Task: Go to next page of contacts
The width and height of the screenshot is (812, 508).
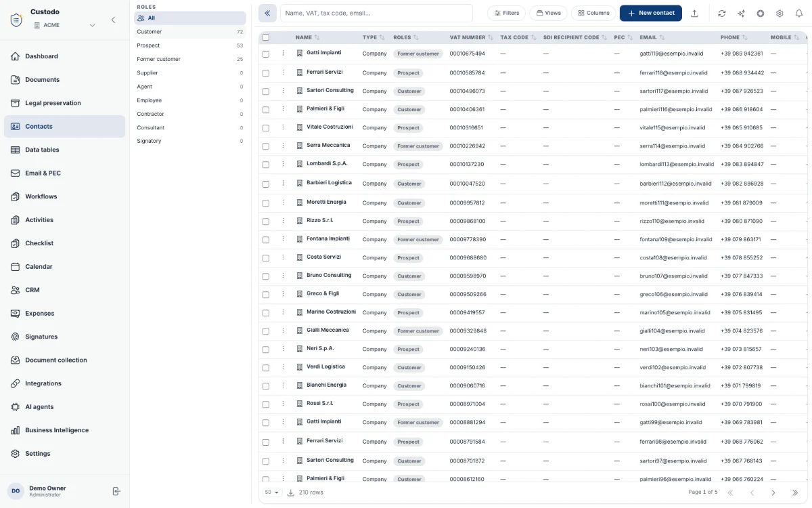Action: click(x=773, y=492)
